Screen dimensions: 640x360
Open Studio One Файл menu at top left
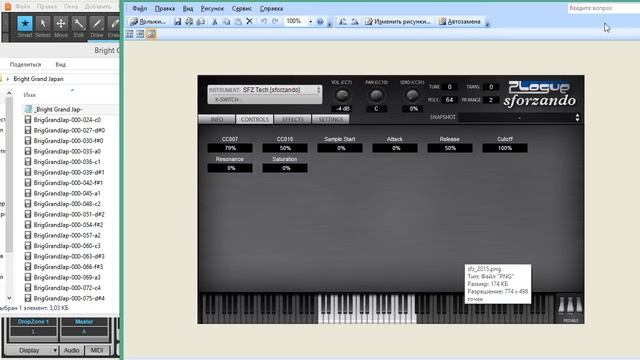pos(23,7)
